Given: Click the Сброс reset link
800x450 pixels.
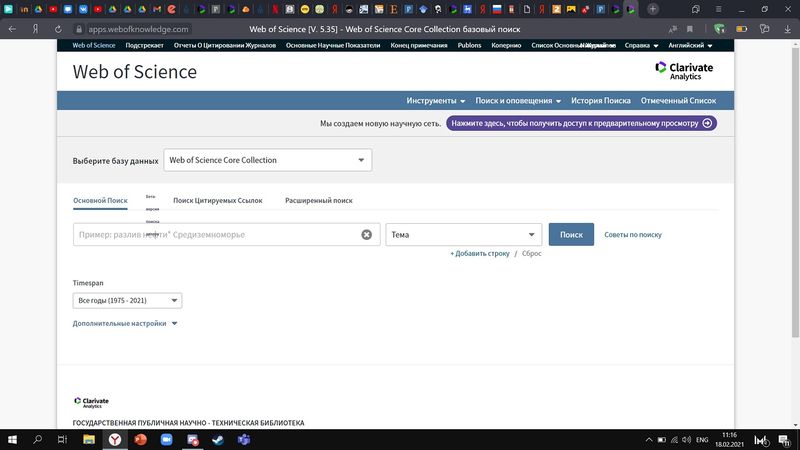Looking at the screenshot, I should click(531, 254).
